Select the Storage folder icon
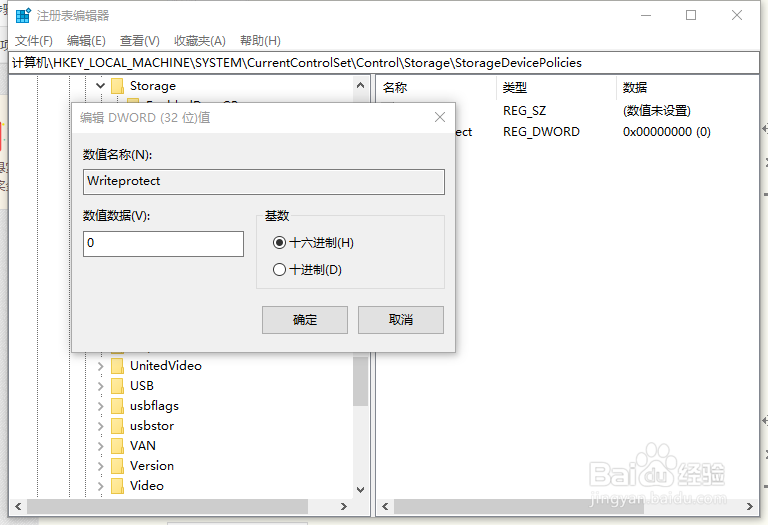The width and height of the screenshot is (768, 525). (x=118, y=86)
